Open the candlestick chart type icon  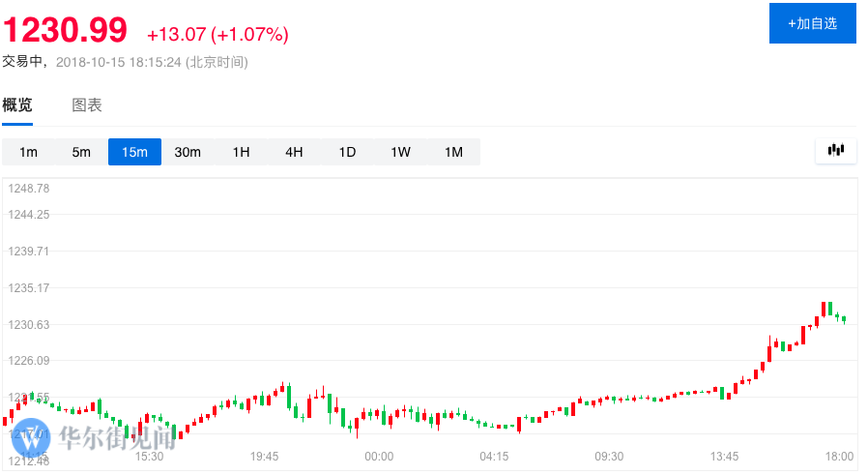tap(836, 150)
